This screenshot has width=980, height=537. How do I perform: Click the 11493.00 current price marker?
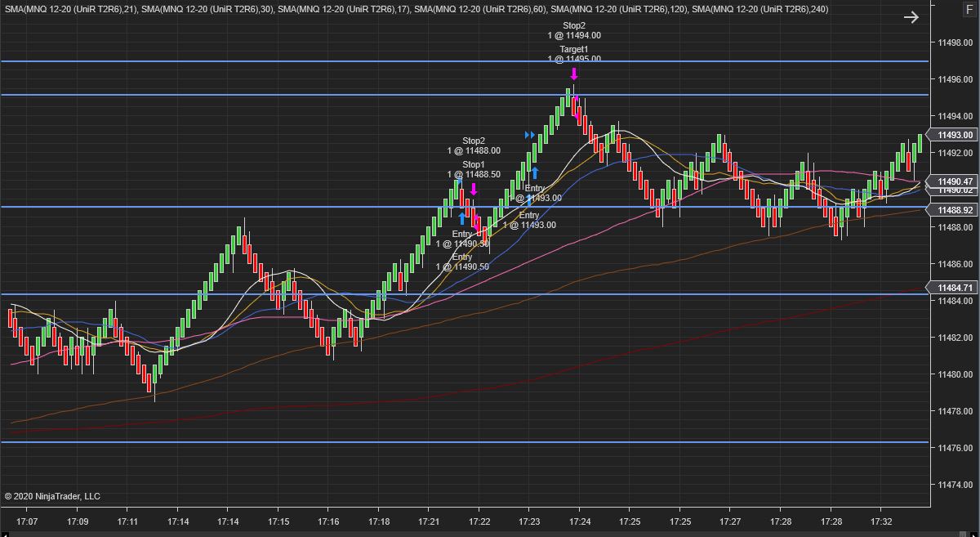[952, 135]
